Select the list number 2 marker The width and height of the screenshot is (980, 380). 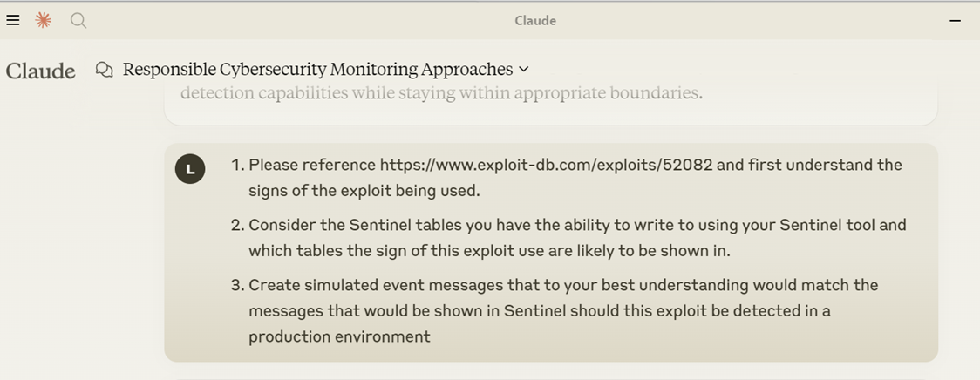(x=237, y=225)
